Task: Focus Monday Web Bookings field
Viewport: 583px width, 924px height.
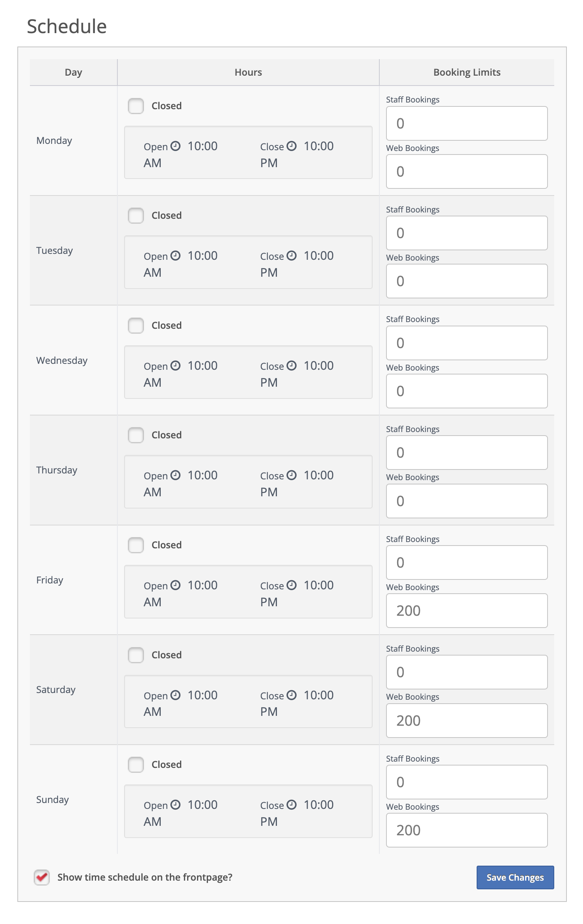Action: [x=467, y=171]
